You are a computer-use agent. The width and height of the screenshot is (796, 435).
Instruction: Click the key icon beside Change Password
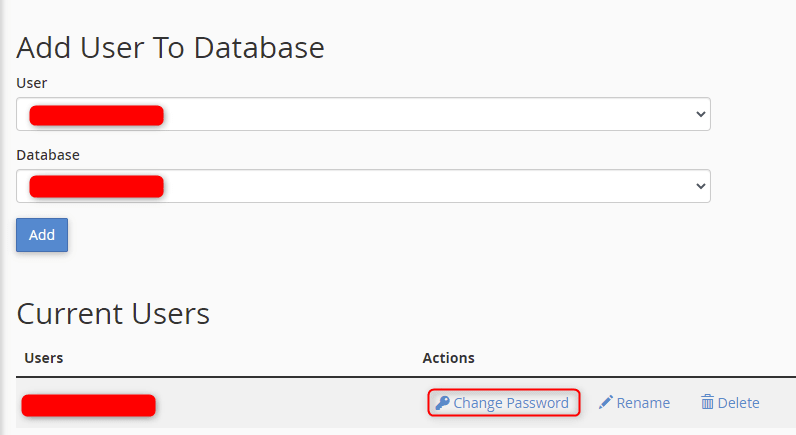coord(442,403)
